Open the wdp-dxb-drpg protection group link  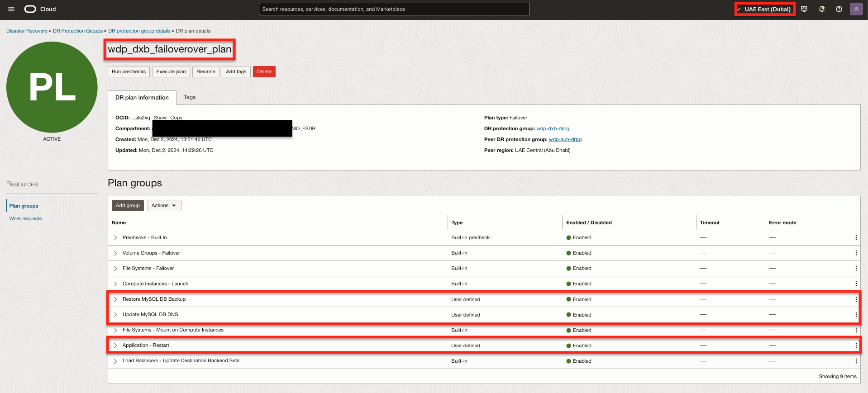(553, 129)
